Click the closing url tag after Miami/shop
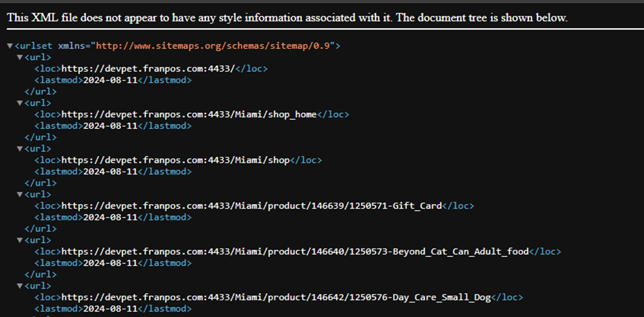The height and width of the screenshot is (317, 644). (x=40, y=183)
